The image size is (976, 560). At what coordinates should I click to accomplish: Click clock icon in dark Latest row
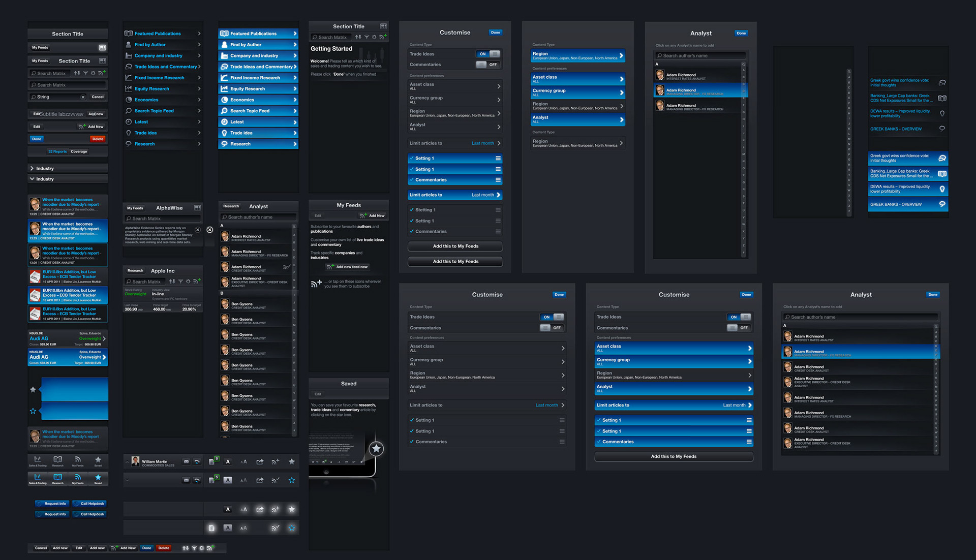pyautogui.click(x=129, y=122)
